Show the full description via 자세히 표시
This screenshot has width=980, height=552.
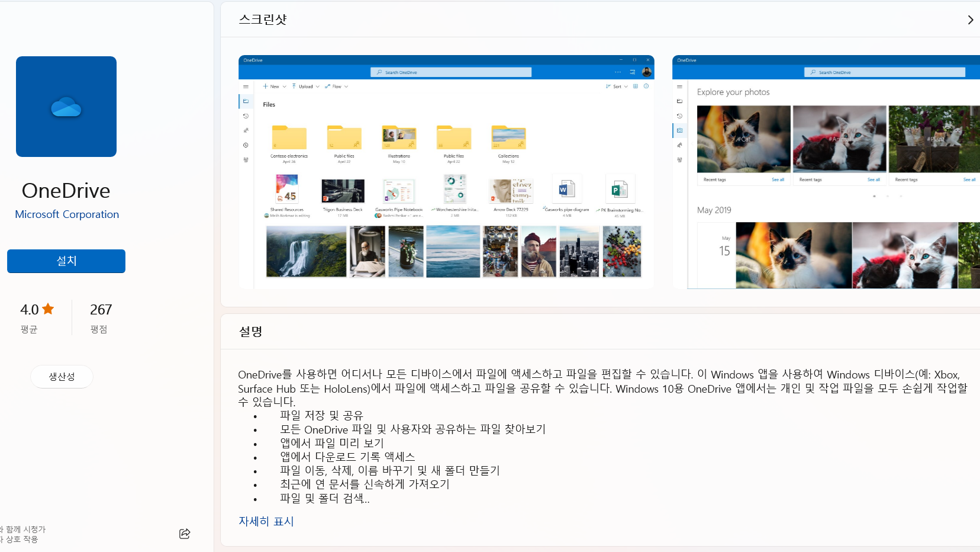(266, 521)
